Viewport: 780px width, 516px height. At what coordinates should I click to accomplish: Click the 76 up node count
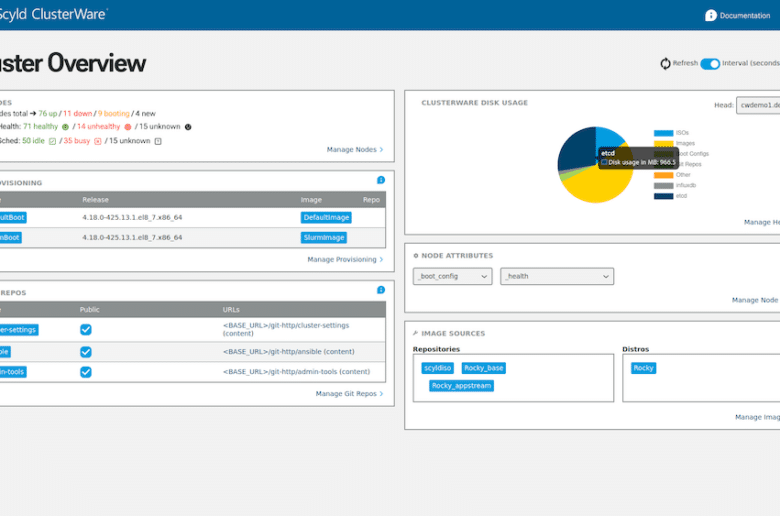point(48,113)
